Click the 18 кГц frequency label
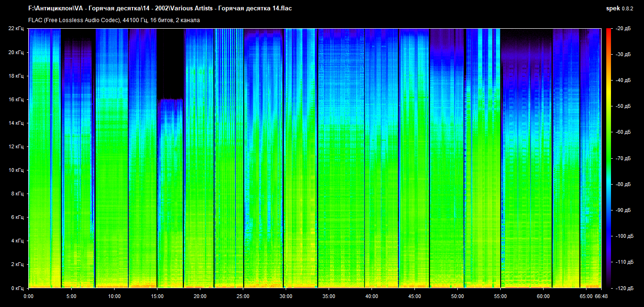Viewport: 644px width, 307px height. pos(17,76)
